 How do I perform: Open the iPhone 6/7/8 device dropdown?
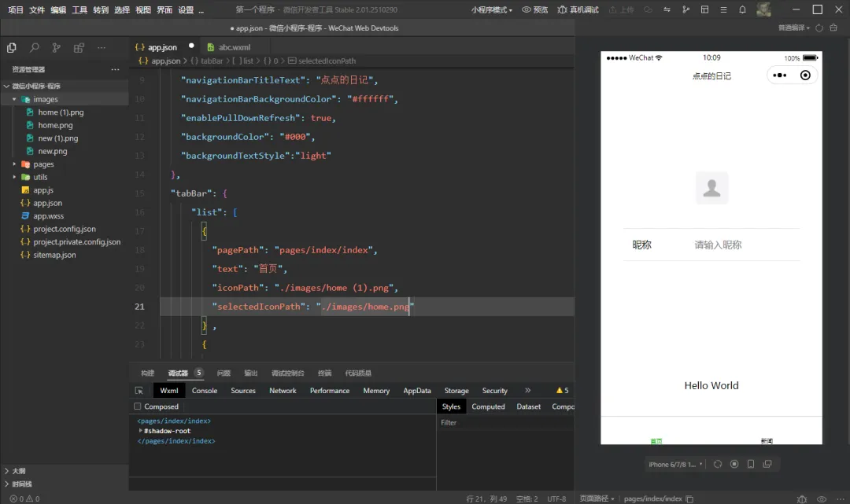click(x=675, y=465)
